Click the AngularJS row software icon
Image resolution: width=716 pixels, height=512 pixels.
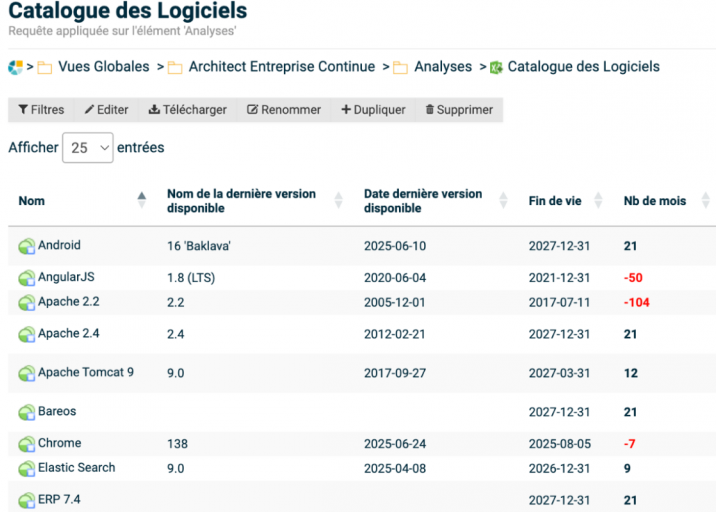[x=27, y=278]
